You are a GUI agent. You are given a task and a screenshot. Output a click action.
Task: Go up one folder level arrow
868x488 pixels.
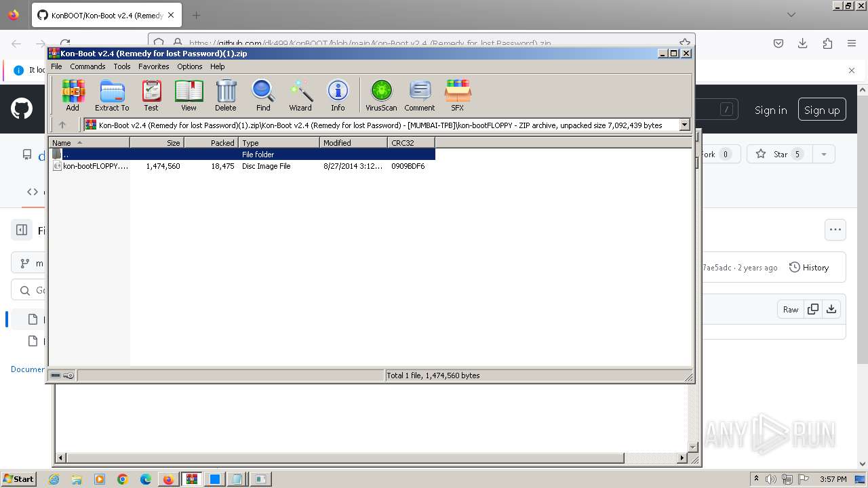(62, 125)
